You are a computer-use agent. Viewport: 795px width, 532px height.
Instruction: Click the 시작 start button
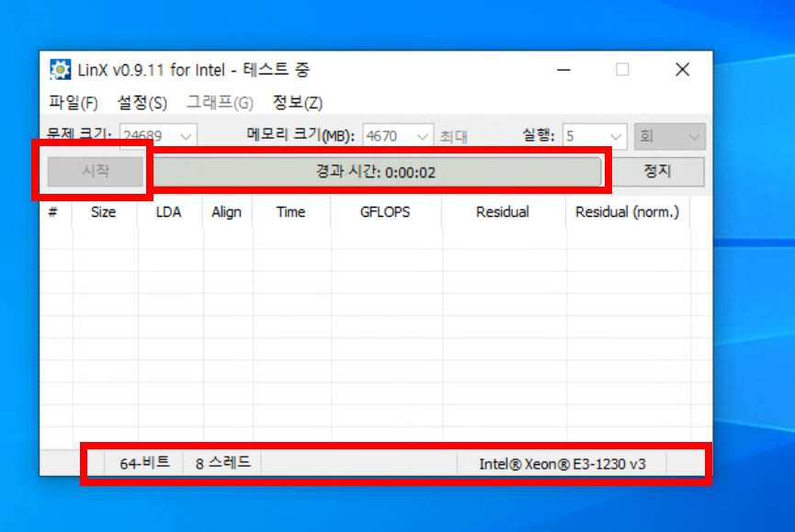pyautogui.click(x=95, y=171)
